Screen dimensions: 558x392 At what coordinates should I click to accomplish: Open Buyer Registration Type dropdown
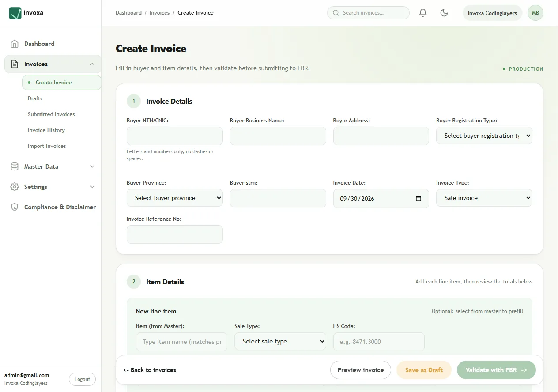[484, 136]
